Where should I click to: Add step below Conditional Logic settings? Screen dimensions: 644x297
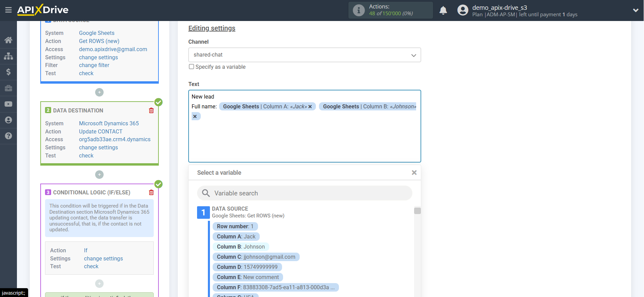tap(99, 283)
